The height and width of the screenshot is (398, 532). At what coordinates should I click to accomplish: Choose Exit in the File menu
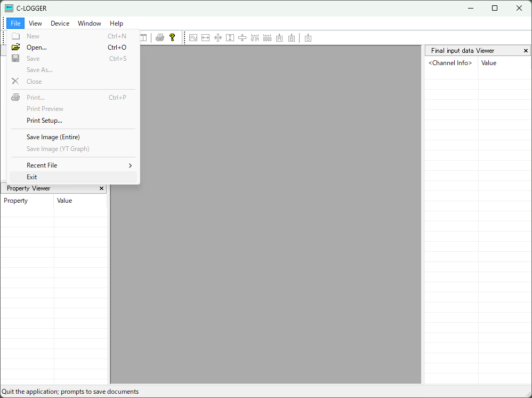(32, 177)
